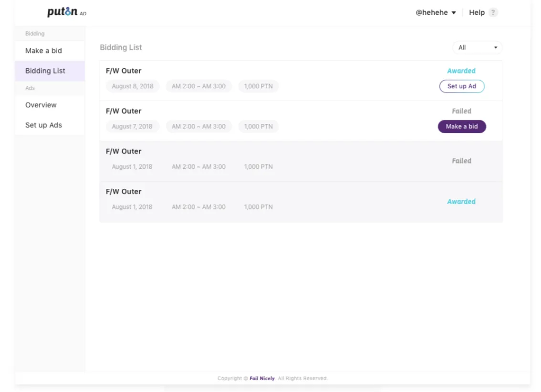Select the August 8, 2018 bid row
Viewport: 541px width, 392px height.
(x=301, y=81)
